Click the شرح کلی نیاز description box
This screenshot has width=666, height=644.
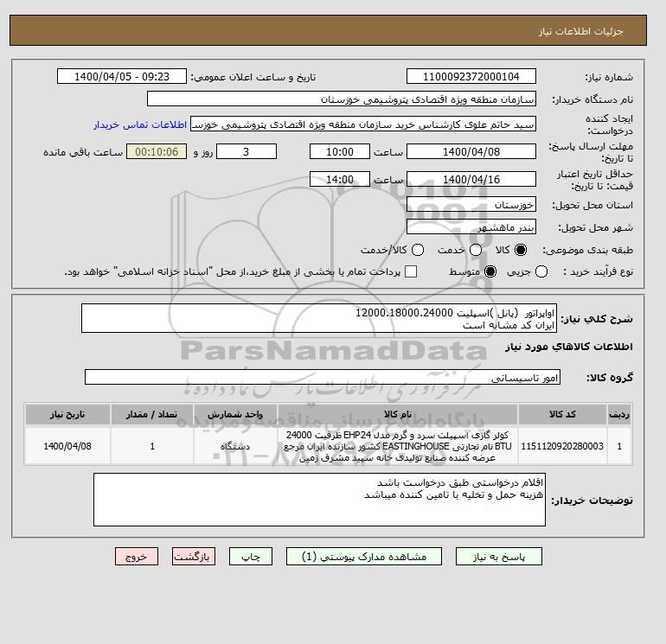coord(319,318)
